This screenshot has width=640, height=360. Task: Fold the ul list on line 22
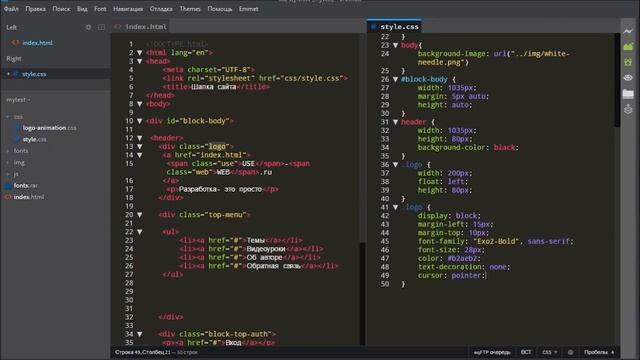tap(140, 232)
